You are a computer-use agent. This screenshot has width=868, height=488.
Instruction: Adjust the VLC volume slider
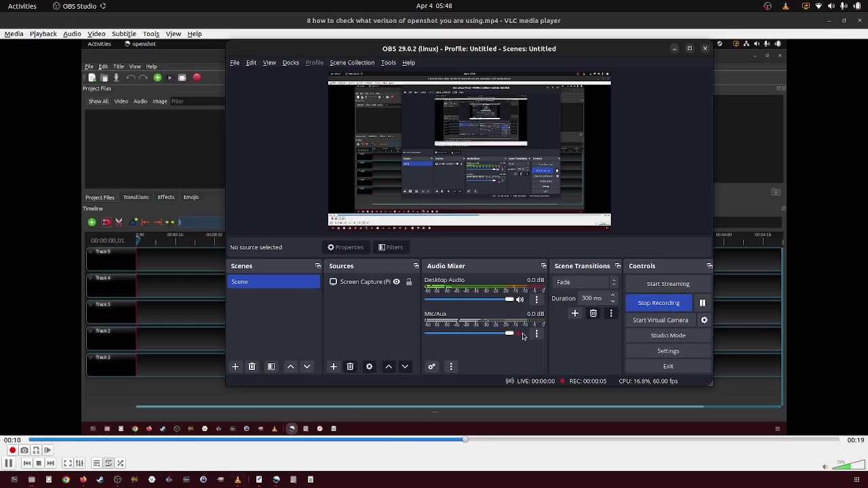pos(848,465)
